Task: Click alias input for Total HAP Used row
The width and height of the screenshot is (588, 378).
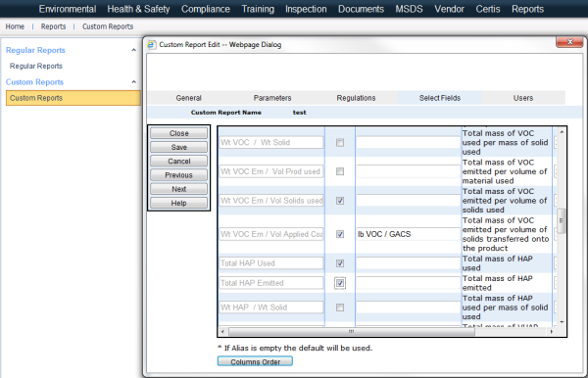Action: click(408, 263)
